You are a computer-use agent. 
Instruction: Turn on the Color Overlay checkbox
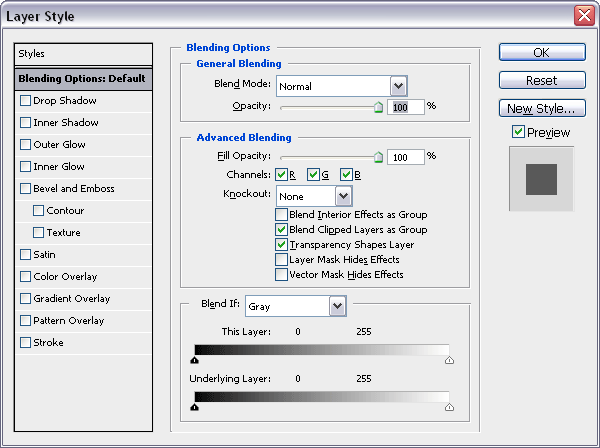tap(25, 277)
